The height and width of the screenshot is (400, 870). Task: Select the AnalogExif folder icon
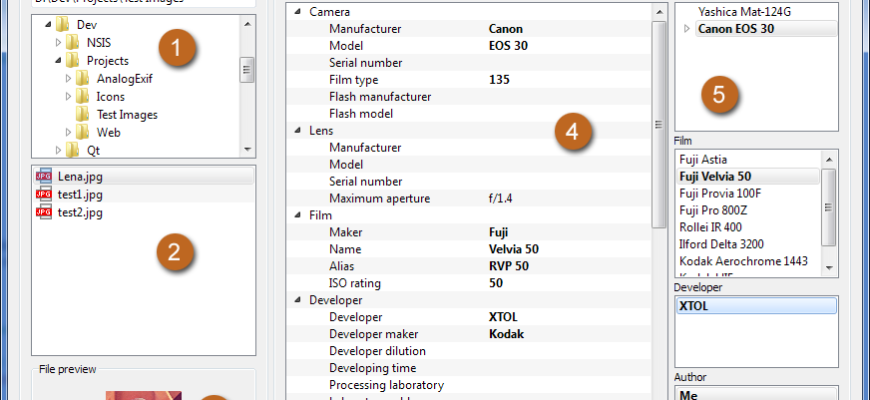pos(83,78)
